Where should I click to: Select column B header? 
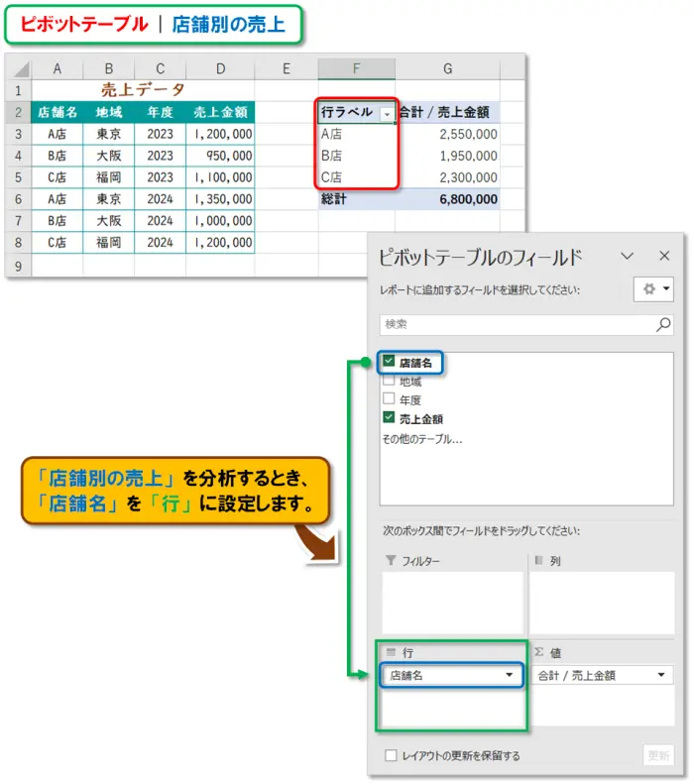click(108, 69)
